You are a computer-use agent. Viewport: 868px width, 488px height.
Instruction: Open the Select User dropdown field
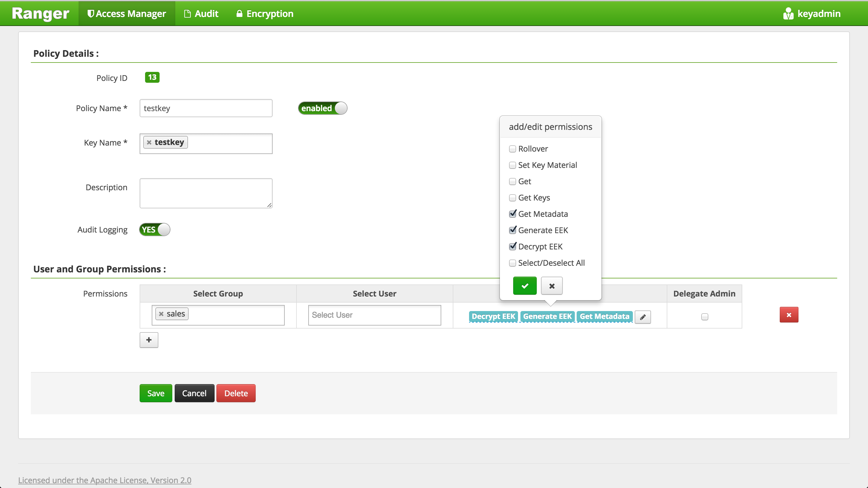click(x=374, y=315)
